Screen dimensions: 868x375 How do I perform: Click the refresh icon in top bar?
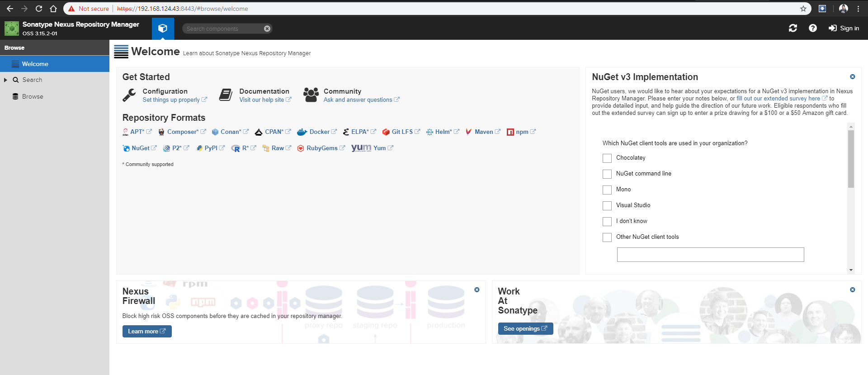[793, 28]
